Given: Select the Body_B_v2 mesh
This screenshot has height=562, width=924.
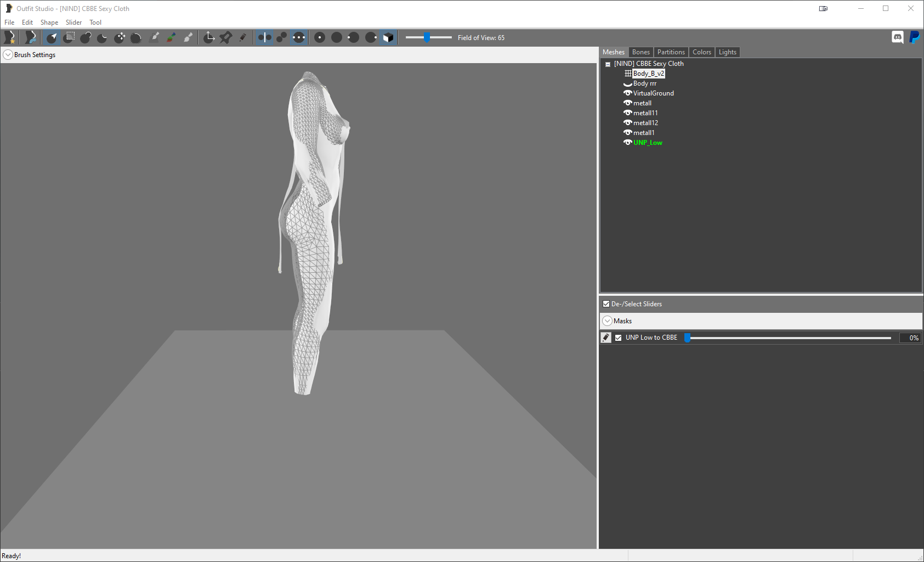Looking at the screenshot, I should [648, 74].
